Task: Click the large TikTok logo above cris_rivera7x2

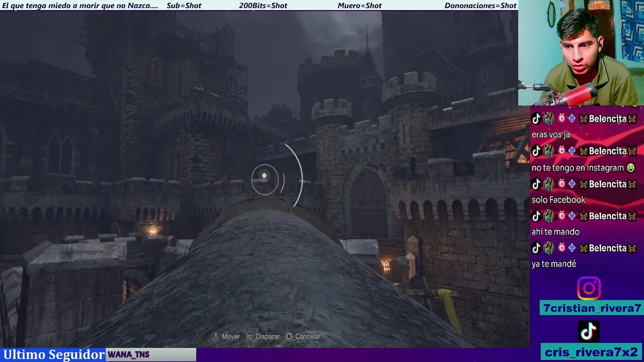Action: 589,332
